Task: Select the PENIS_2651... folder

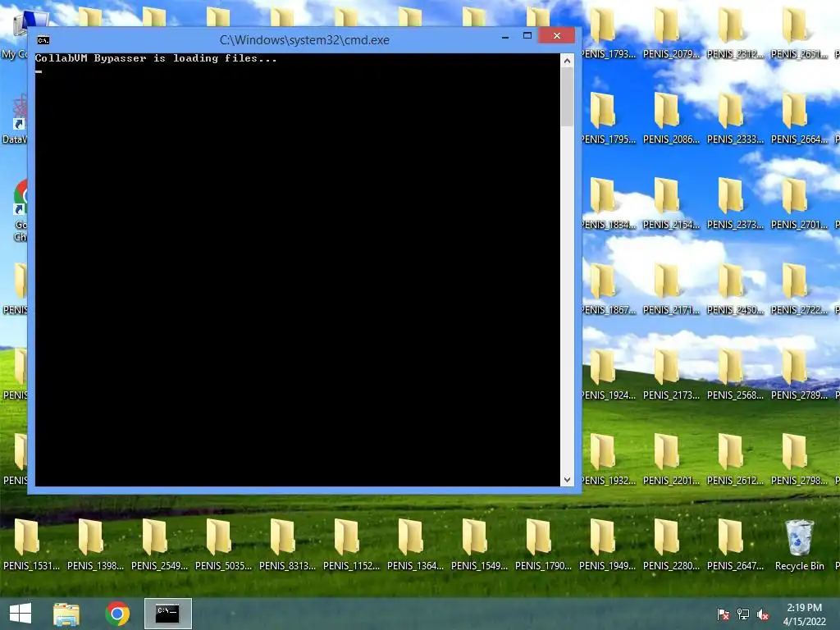Action: coord(799,33)
